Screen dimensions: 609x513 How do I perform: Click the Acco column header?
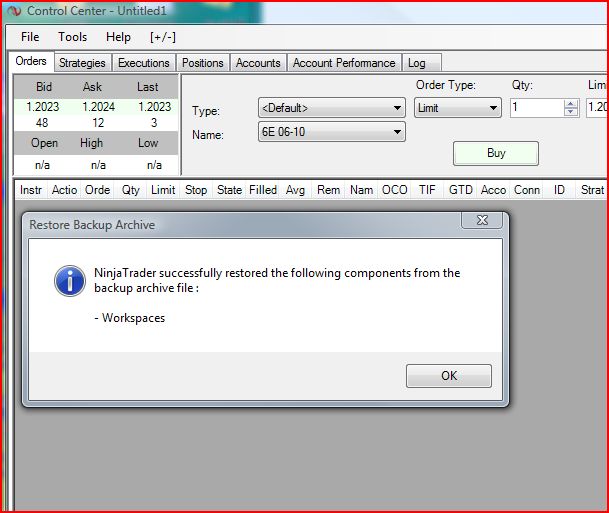pos(493,190)
